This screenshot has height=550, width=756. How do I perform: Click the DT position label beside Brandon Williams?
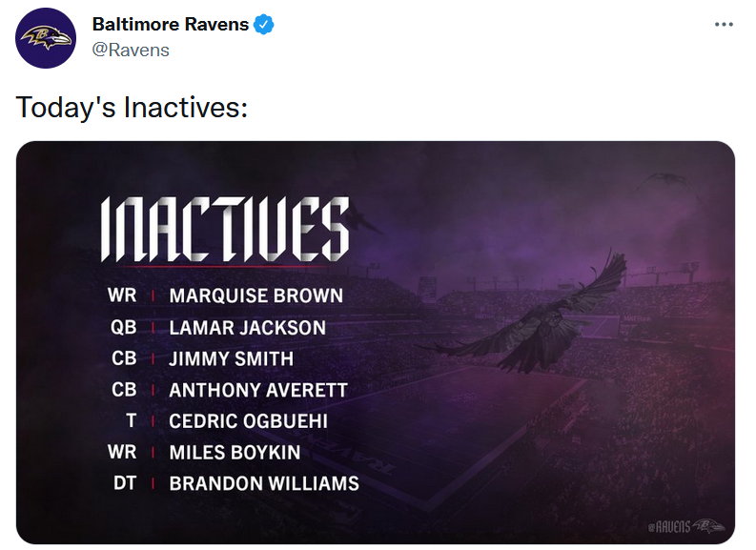point(124,483)
